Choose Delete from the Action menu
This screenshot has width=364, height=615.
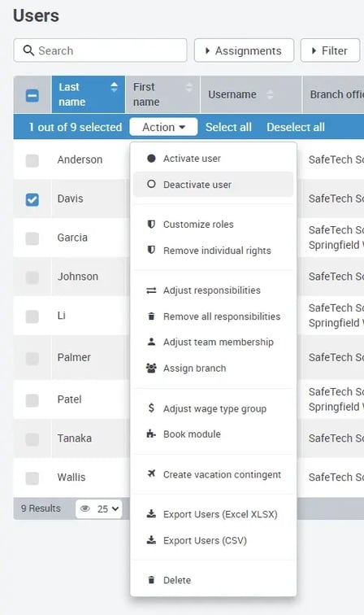(213, 580)
